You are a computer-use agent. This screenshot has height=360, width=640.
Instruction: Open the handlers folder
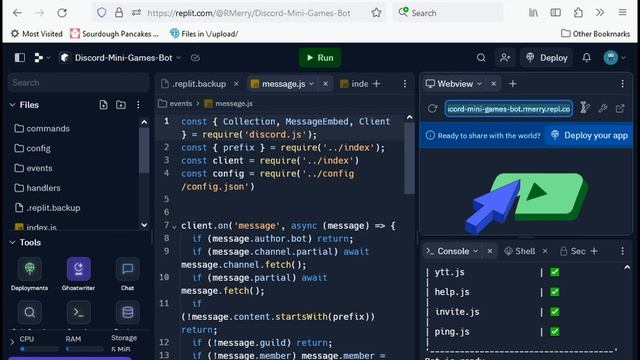tap(38, 188)
